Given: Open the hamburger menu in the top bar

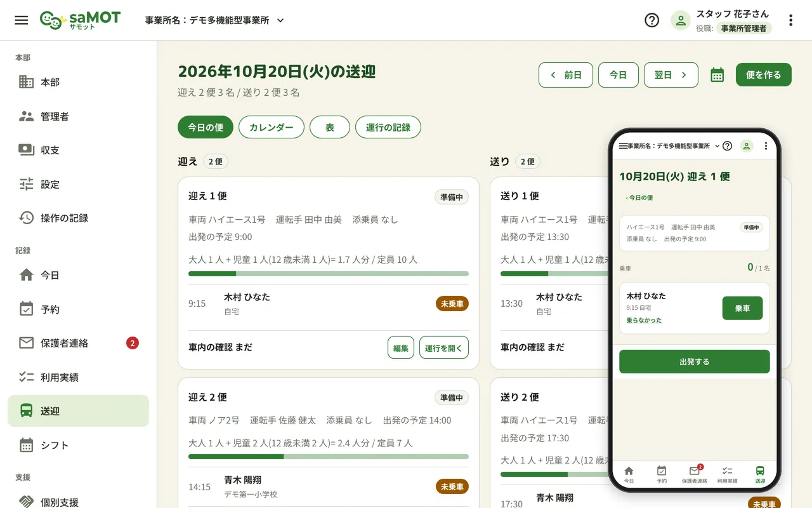Looking at the screenshot, I should coord(22,20).
